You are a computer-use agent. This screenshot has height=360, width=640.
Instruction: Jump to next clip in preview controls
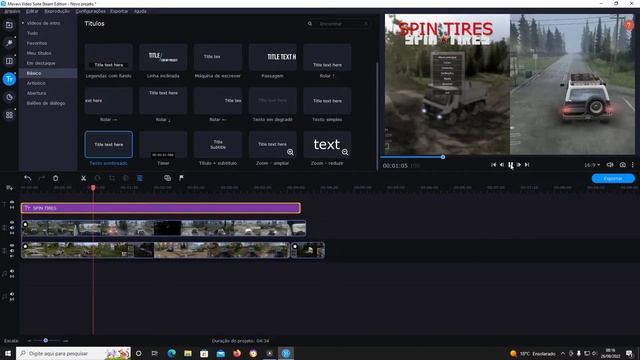click(x=527, y=165)
